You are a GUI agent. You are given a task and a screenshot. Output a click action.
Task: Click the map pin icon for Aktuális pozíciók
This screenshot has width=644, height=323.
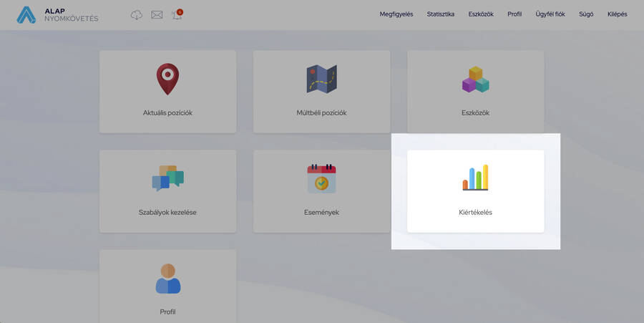click(x=167, y=79)
